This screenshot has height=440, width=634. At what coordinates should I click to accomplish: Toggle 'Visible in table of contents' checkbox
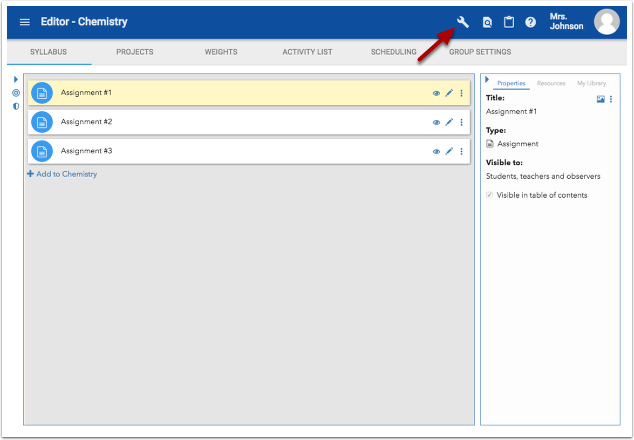[x=489, y=195]
